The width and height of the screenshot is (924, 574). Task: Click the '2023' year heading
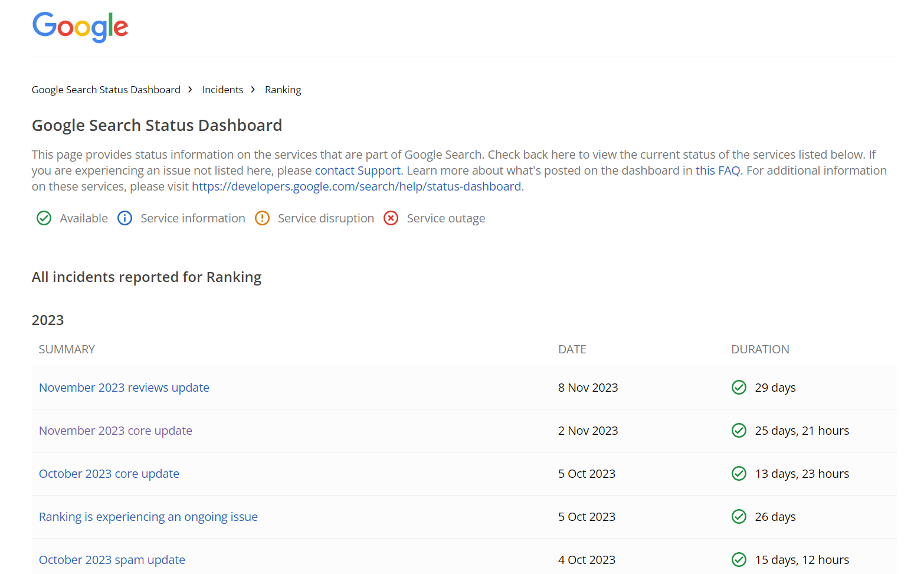[x=48, y=320]
